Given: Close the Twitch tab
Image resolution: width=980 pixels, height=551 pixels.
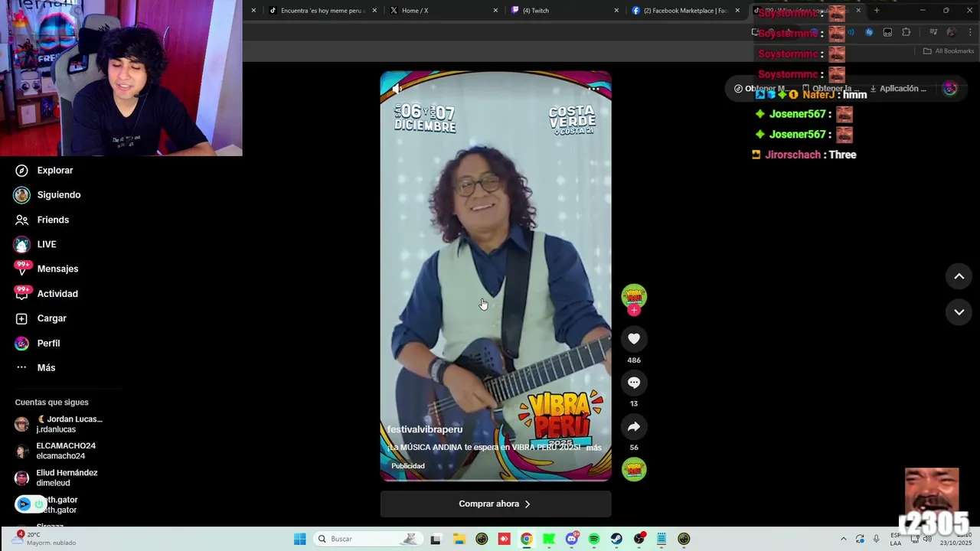Looking at the screenshot, I should tap(616, 11).
